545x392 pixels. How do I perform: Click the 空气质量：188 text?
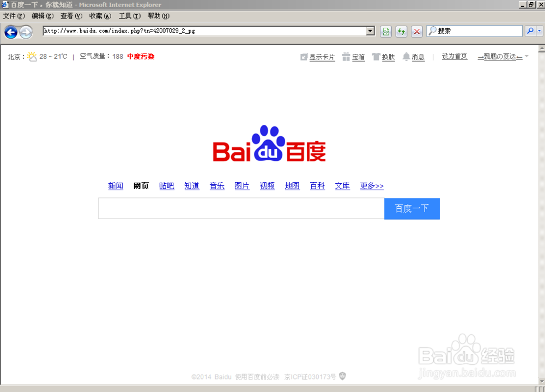pos(101,56)
